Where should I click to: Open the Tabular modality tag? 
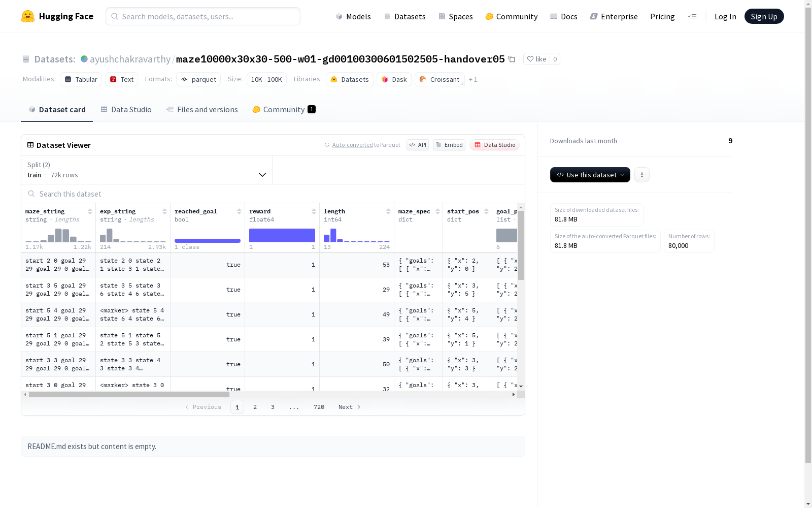pos(81,79)
